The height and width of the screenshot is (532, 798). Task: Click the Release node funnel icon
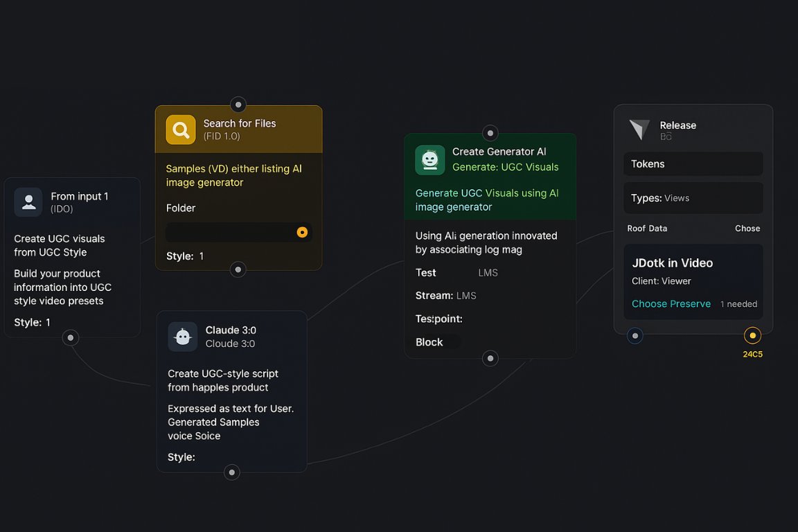(x=640, y=130)
